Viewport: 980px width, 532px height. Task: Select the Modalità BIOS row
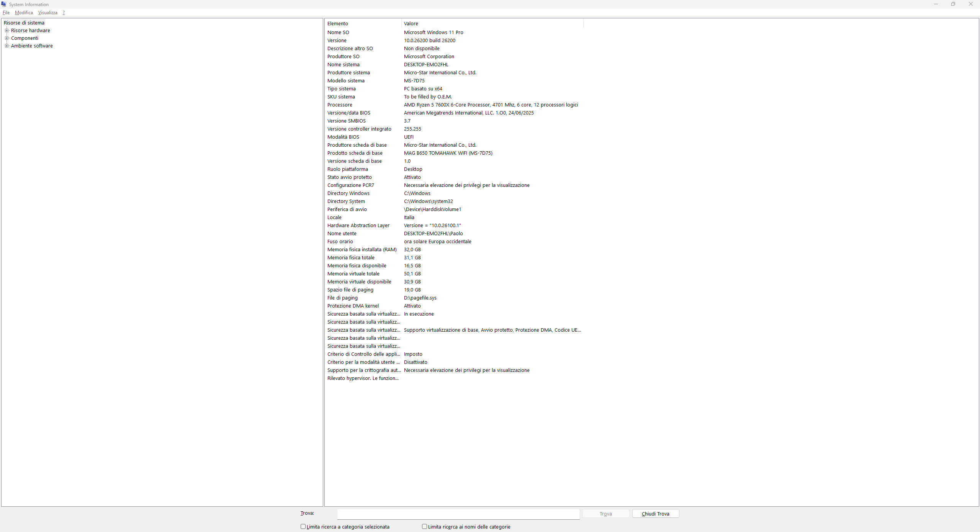click(454, 137)
